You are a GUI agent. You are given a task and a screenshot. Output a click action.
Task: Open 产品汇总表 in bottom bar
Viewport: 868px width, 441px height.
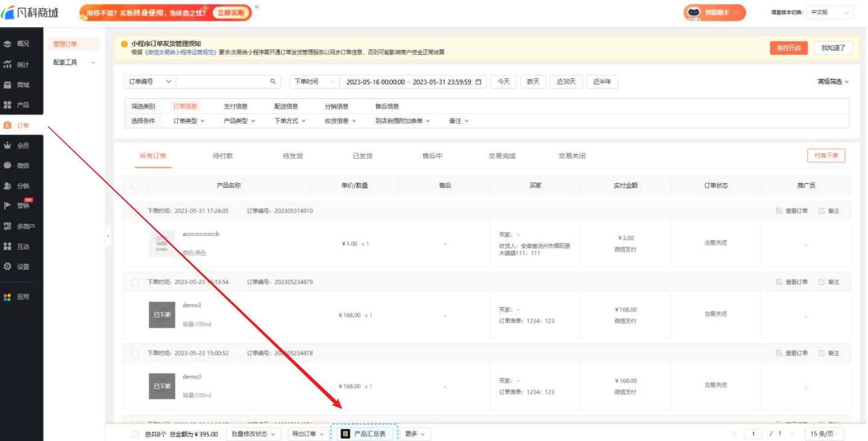(365, 434)
